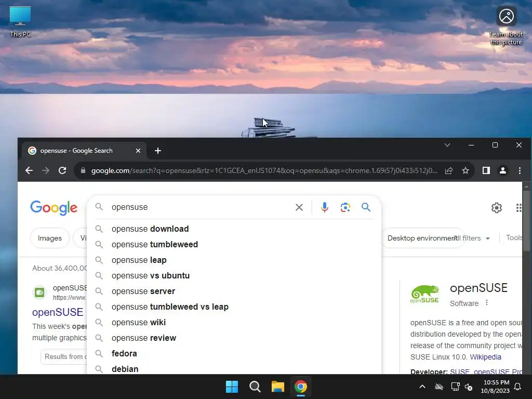This screenshot has width=532, height=399.
Task: Share this page from the address bar
Action: [x=449, y=170]
